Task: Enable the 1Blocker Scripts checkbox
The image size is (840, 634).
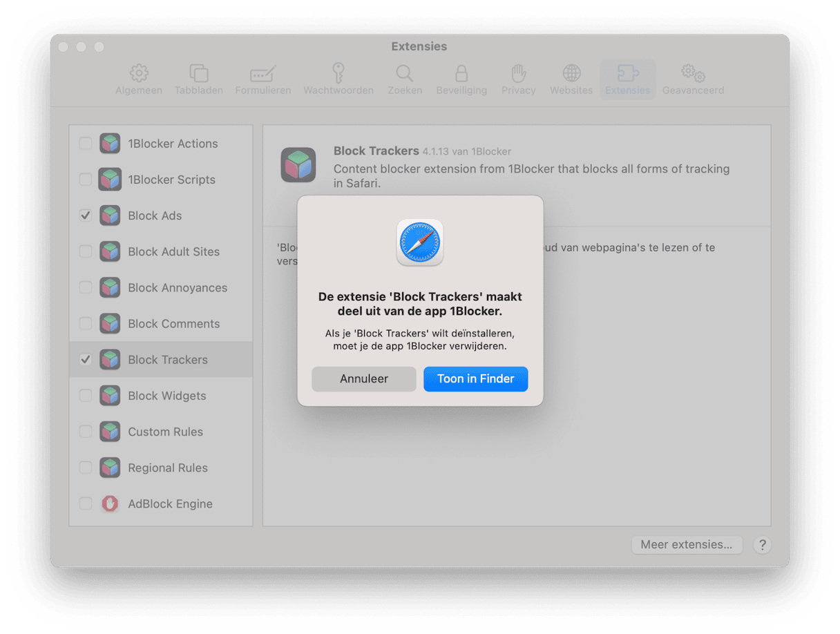Action: 86,180
